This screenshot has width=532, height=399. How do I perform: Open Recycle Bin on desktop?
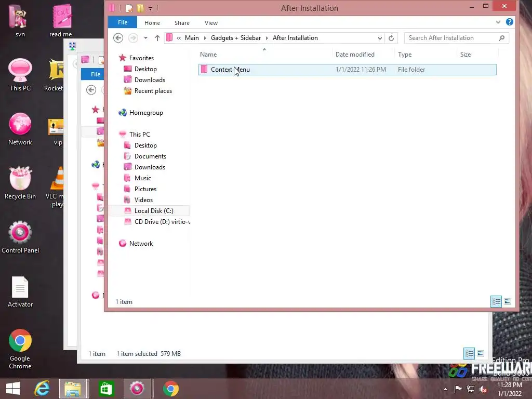[x=20, y=183]
